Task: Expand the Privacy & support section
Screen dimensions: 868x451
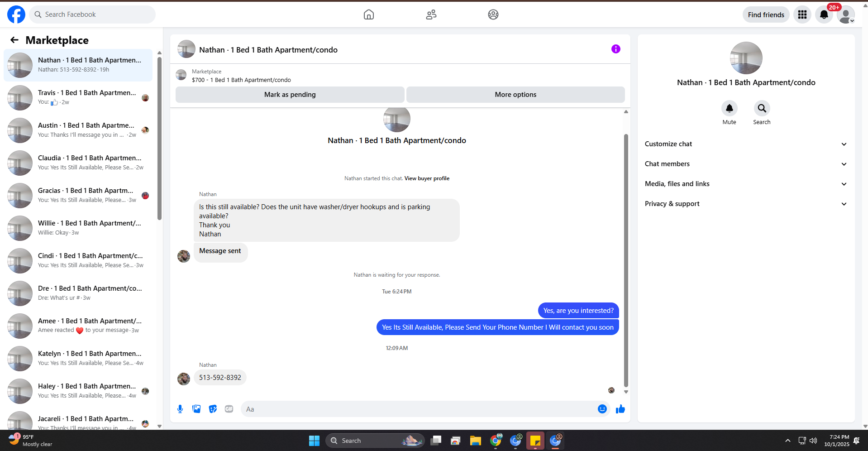Action: [746, 204]
